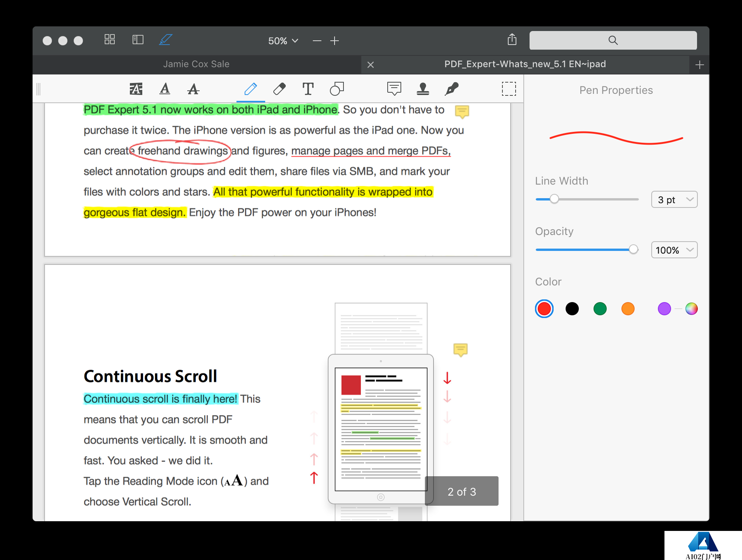Select the Shapes tool
Image resolution: width=742 pixels, height=560 pixels.
[337, 89]
